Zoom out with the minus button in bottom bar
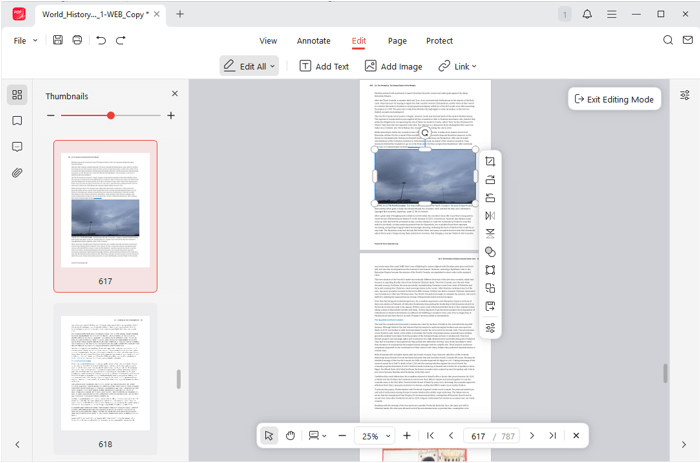Image resolution: width=700 pixels, height=463 pixels. click(x=342, y=436)
